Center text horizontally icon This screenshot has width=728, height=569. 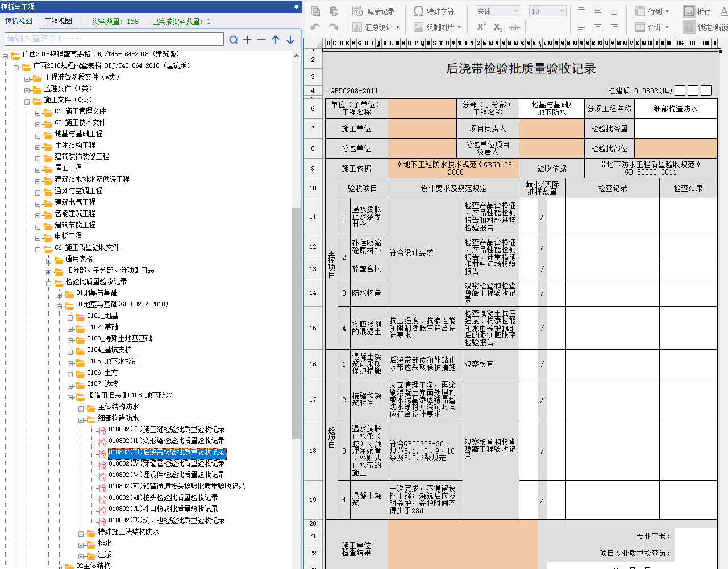(x=598, y=27)
